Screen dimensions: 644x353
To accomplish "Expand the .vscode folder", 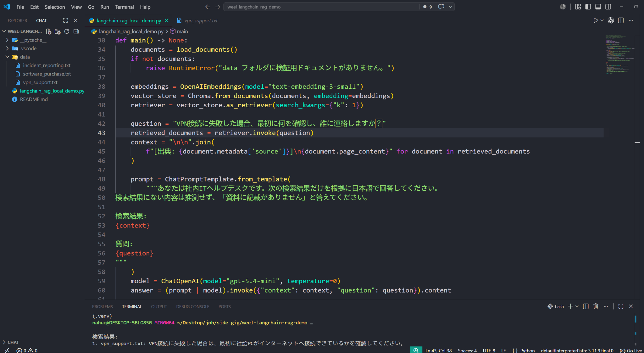I will tap(28, 48).
